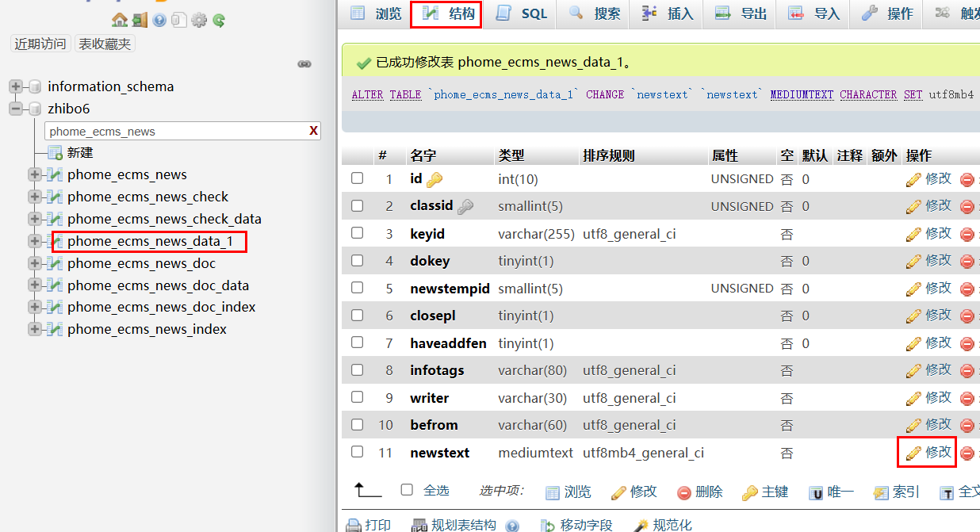The width and height of the screenshot is (980, 532).
Task: Open the 搜索 search tab
Action: 595,13
